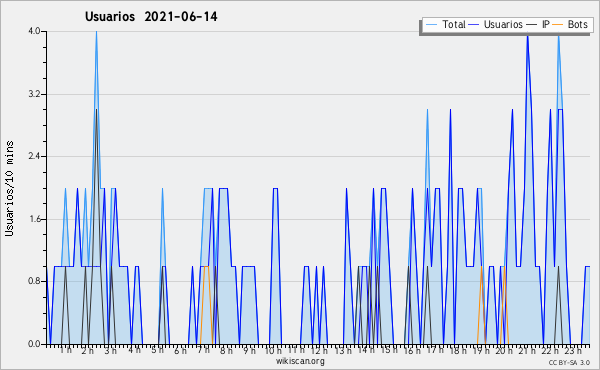The width and height of the screenshot is (600, 370).
Task: Click the Usuarios peak at 3.0 near 18 h
Action: pos(450,110)
